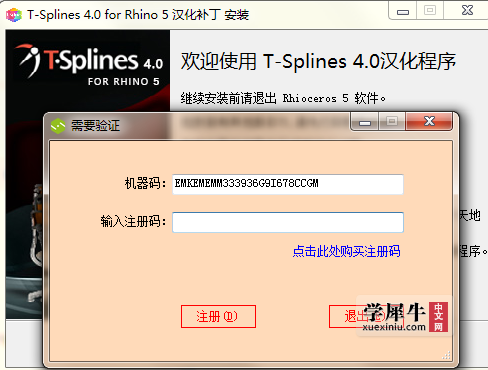488x370 pixels.
Task: Close the 需要验证 dialog
Action: point(429,121)
